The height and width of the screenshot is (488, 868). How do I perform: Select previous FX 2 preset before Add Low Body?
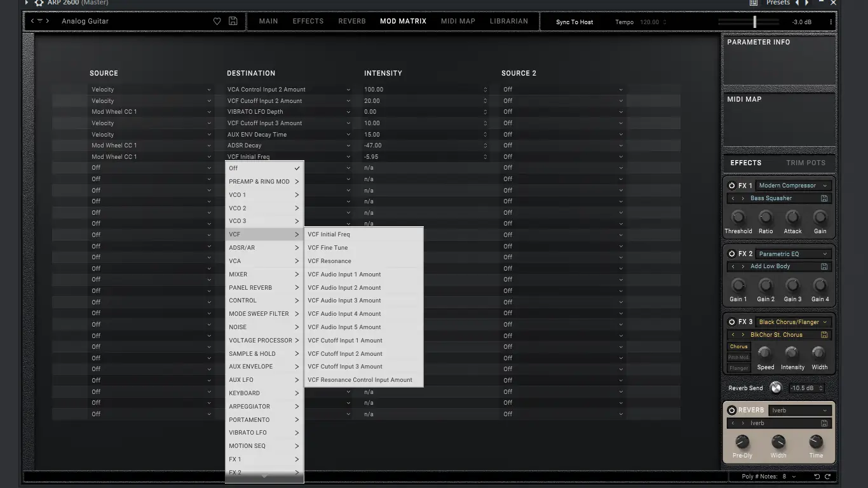(733, 266)
